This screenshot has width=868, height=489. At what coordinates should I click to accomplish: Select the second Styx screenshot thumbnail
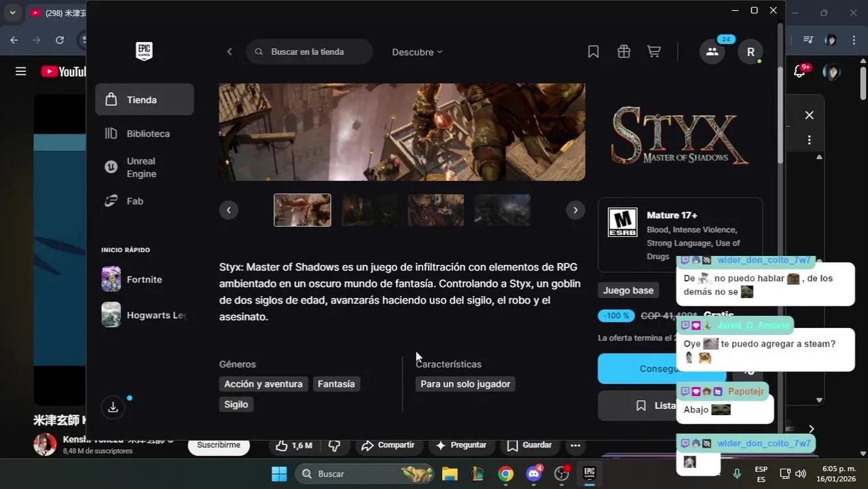[369, 210]
